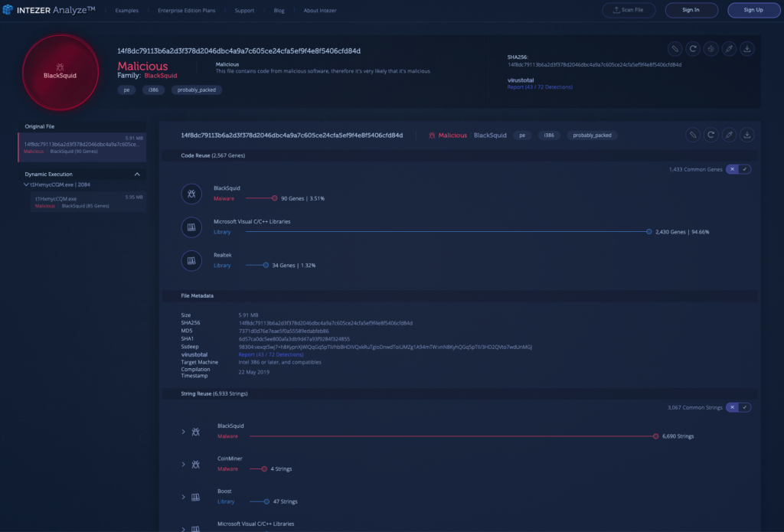This screenshot has height=532, width=784.
Task: Click the BlackSquid bug icon under Code Reuse
Action: pos(191,194)
